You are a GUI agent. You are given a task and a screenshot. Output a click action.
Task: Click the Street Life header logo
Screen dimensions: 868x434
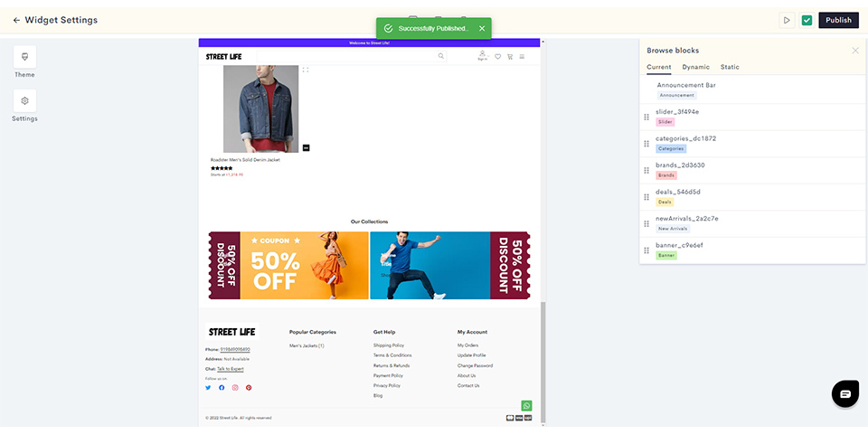coord(223,56)
